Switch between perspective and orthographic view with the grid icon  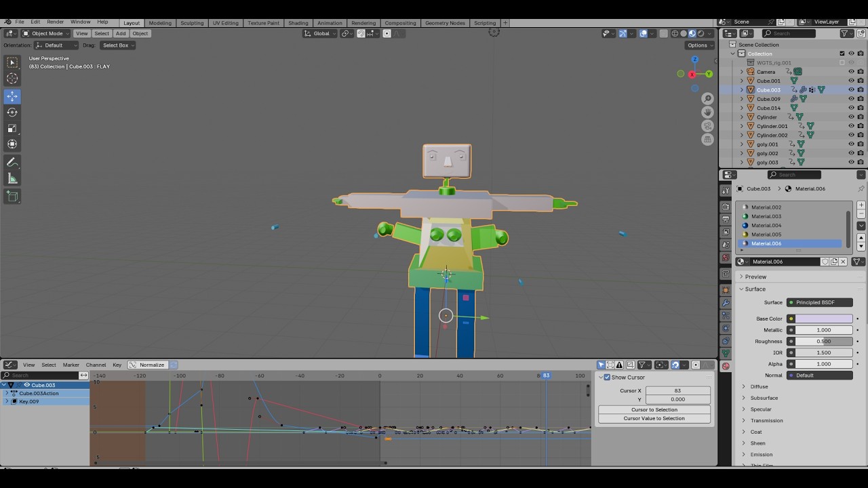pyautogui.click(x=707, y=140)
